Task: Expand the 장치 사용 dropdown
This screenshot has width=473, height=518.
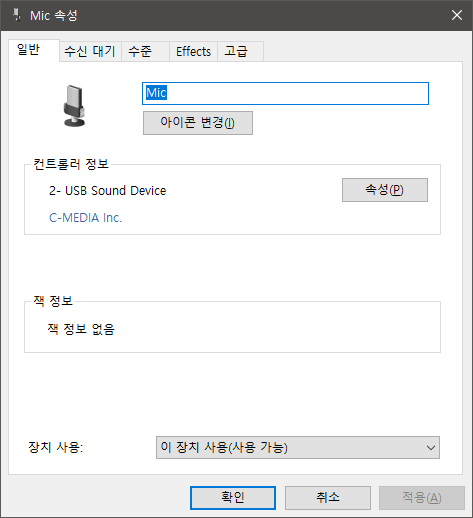Action: pyautogui.click(x=298, y=447)
